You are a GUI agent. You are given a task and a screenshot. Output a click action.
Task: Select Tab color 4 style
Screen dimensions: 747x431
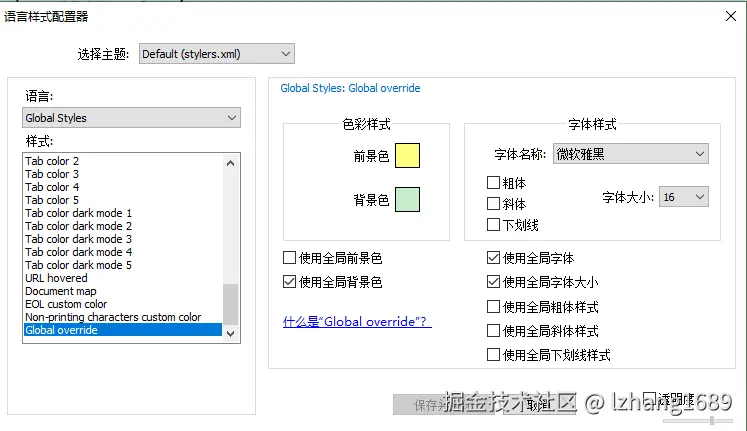(123, 187)
